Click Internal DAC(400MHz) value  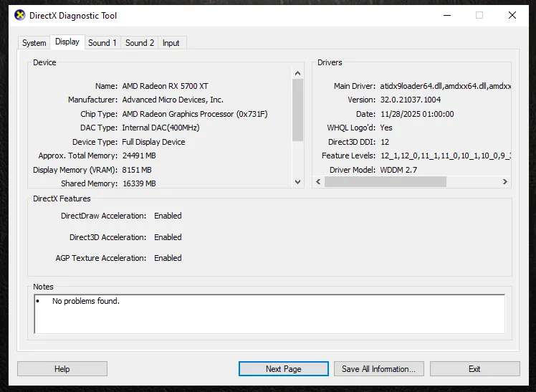[x=161, y=128]
